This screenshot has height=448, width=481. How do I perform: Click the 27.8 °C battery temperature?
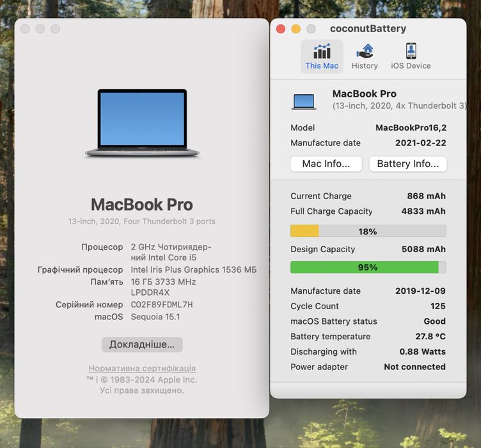coord(430,337)
